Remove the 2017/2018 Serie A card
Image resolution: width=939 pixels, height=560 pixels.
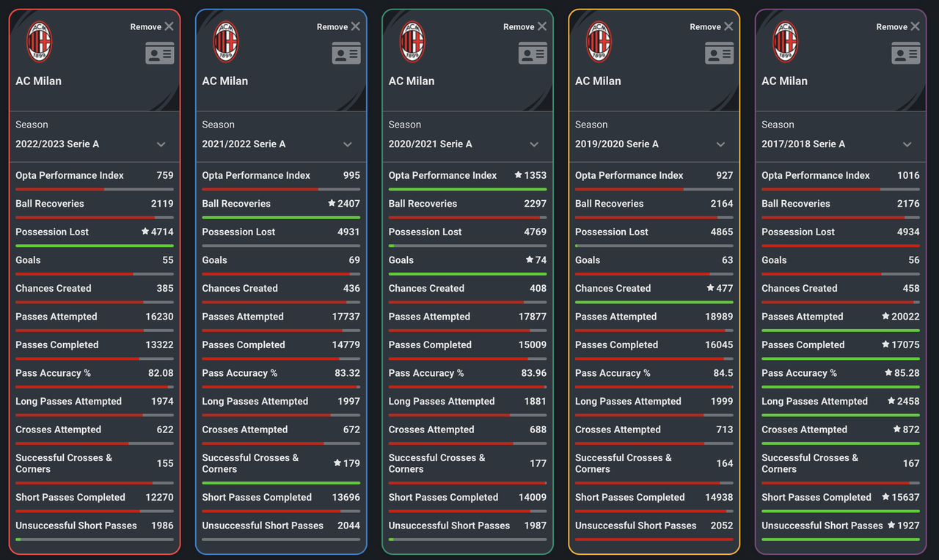[x=898, y=26]
